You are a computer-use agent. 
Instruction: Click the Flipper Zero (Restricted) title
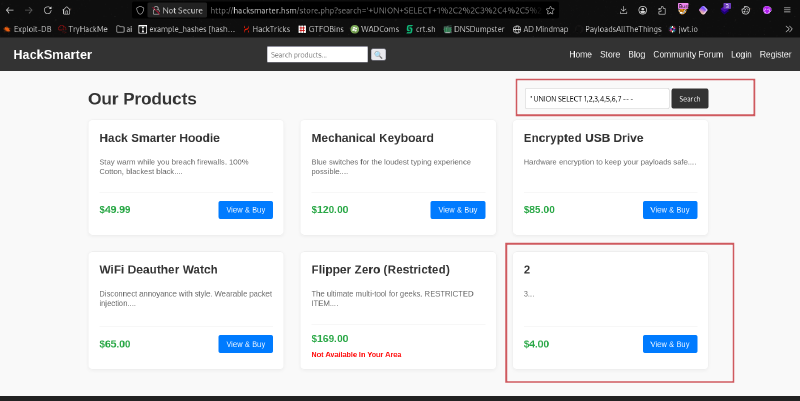380,269
